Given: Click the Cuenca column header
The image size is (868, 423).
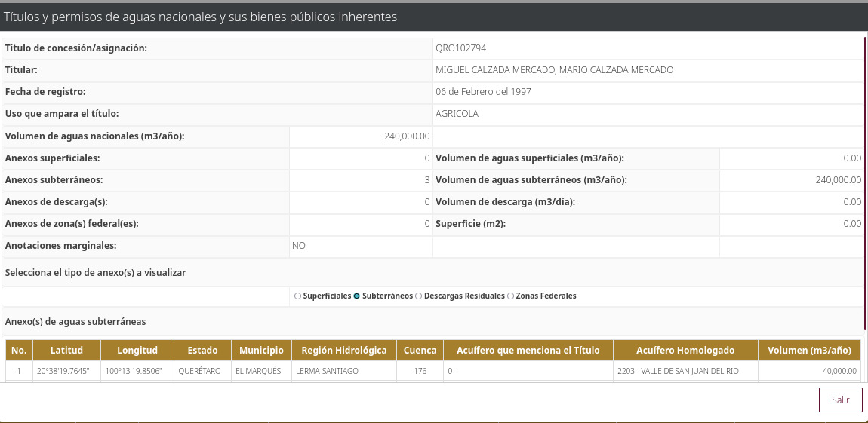Looking at the screenshot, I should [x=420, y=351].
